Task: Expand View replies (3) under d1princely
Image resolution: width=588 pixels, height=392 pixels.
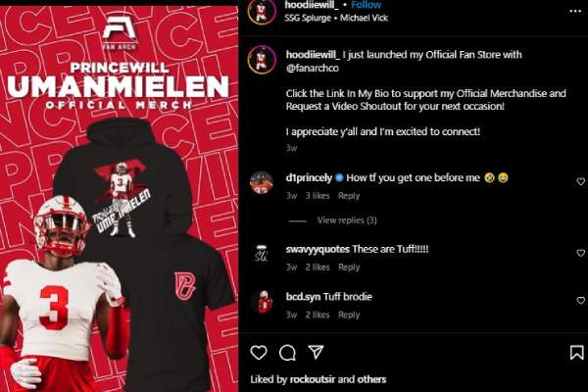Action: pos(347,220)
